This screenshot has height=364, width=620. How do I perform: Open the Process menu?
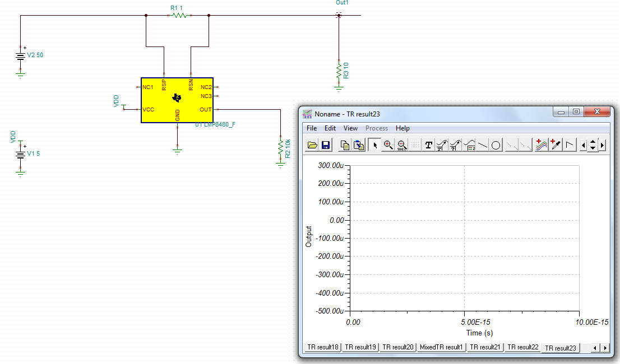(x=377, y=128)
